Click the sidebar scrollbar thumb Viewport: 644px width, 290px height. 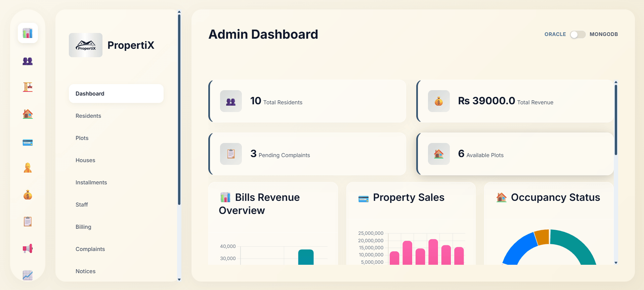coord(179,110)
